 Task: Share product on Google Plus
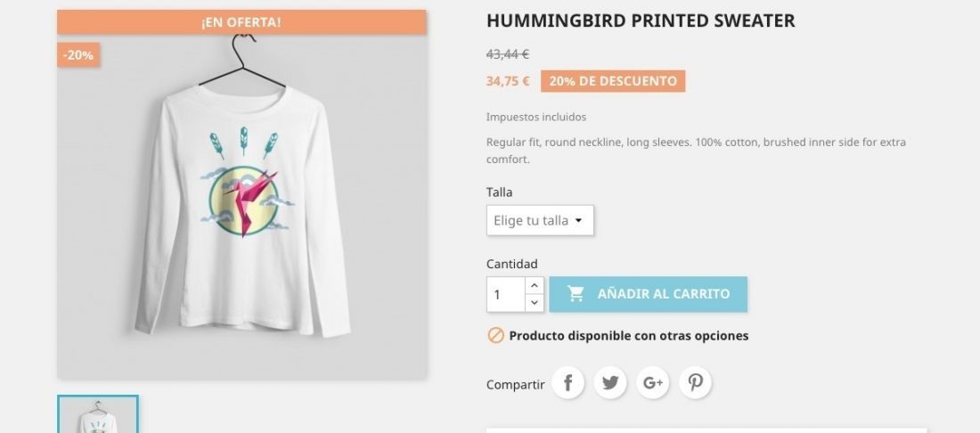pos(652,383)
